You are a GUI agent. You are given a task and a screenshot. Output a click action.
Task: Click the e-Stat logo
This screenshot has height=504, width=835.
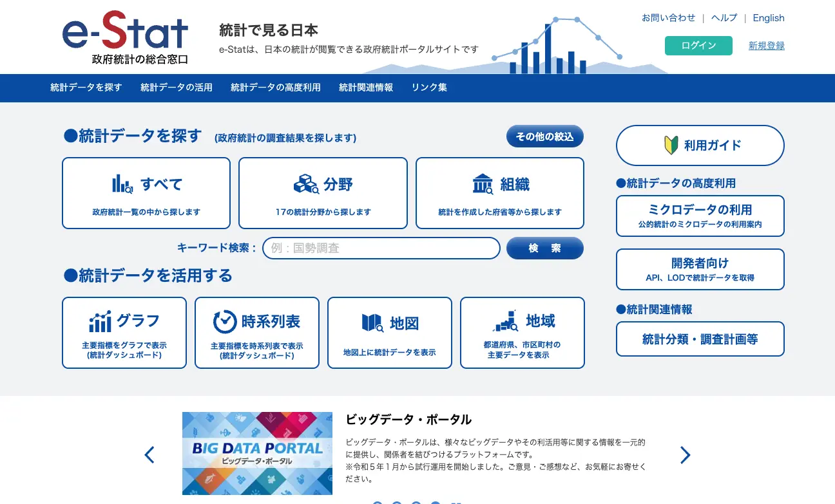click(x=126, y=37)
